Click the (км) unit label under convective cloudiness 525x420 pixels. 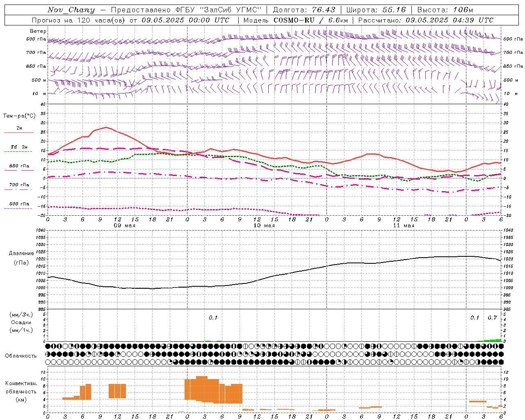point(21,399)
